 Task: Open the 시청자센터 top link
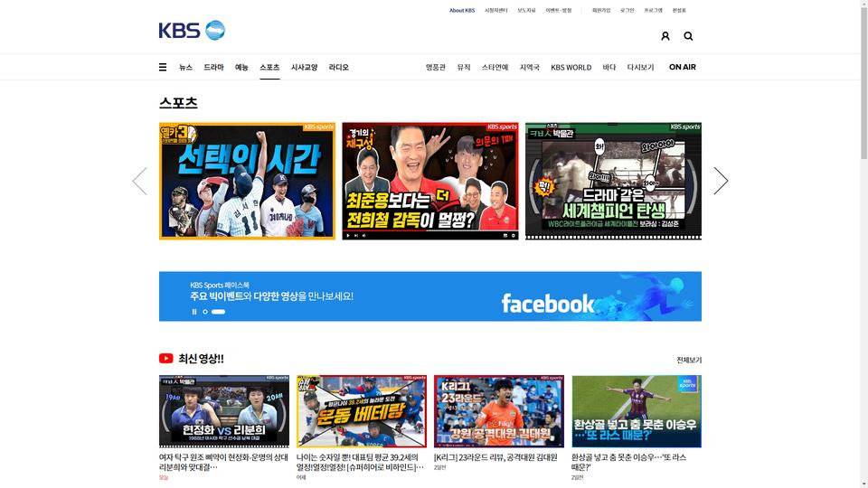[496, 10]
